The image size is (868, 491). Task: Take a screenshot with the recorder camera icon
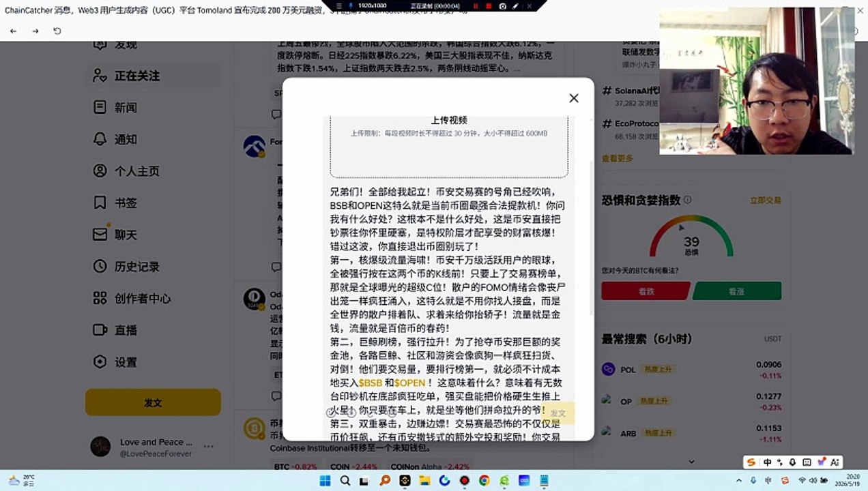[503, 5]
